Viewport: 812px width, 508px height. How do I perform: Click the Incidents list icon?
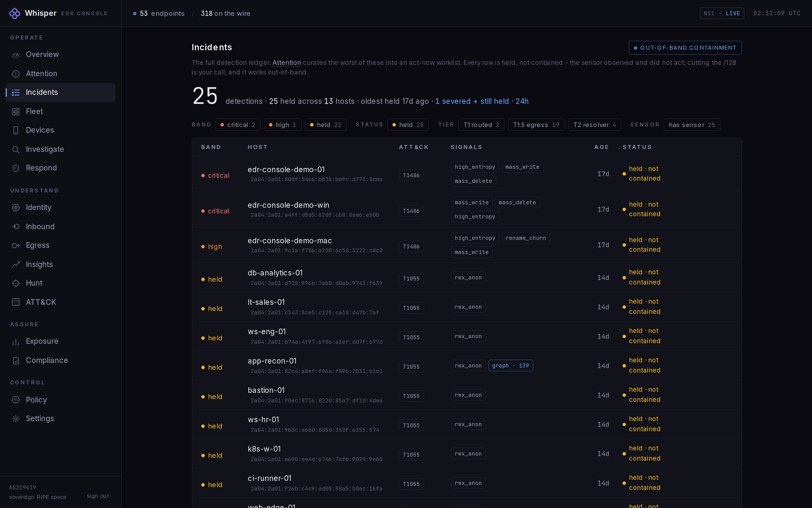[x=16, y=92]
